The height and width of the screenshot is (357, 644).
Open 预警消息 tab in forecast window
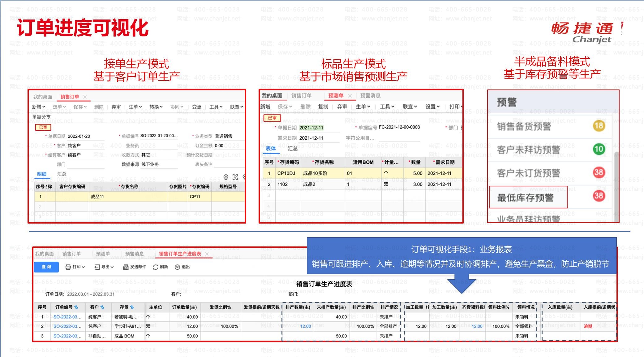pos(370,96)
